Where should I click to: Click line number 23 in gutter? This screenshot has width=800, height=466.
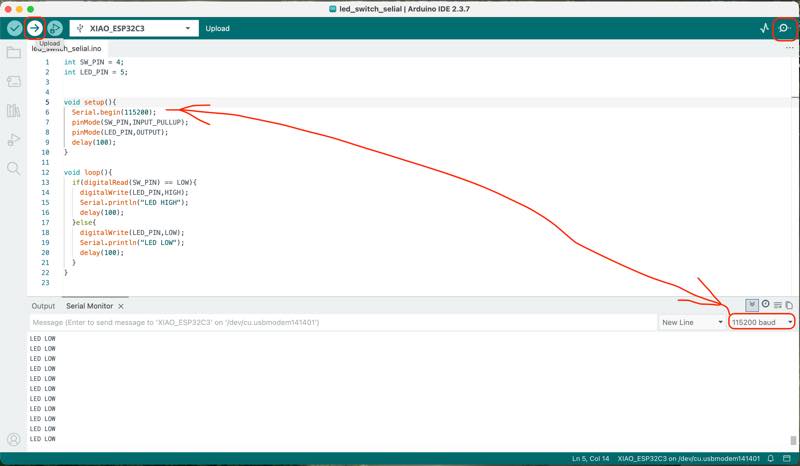tap(45, 282)
